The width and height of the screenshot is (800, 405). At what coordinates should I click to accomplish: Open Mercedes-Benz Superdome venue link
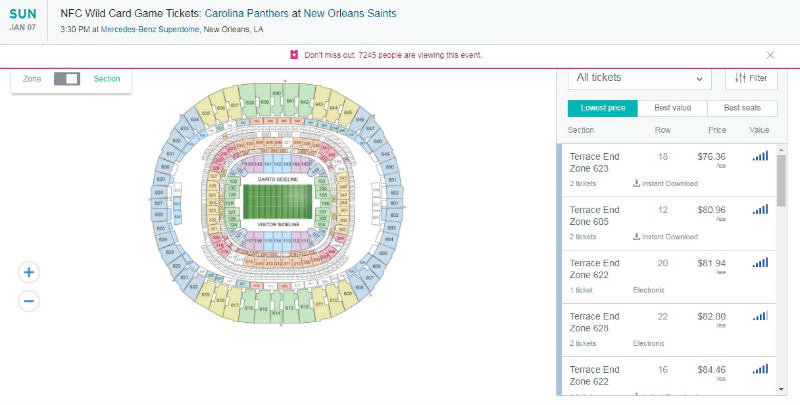point(150,30)
